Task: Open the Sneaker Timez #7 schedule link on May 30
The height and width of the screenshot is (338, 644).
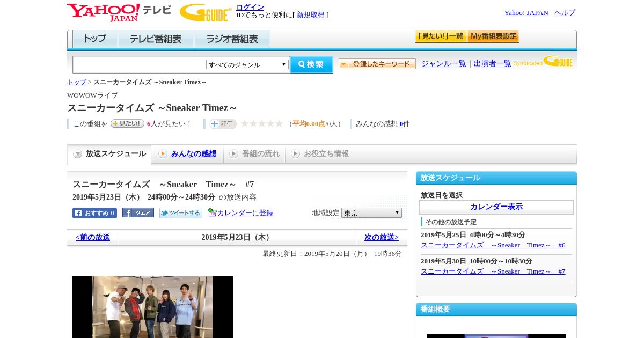Action: pyautogui.click(x=493, y=271)
